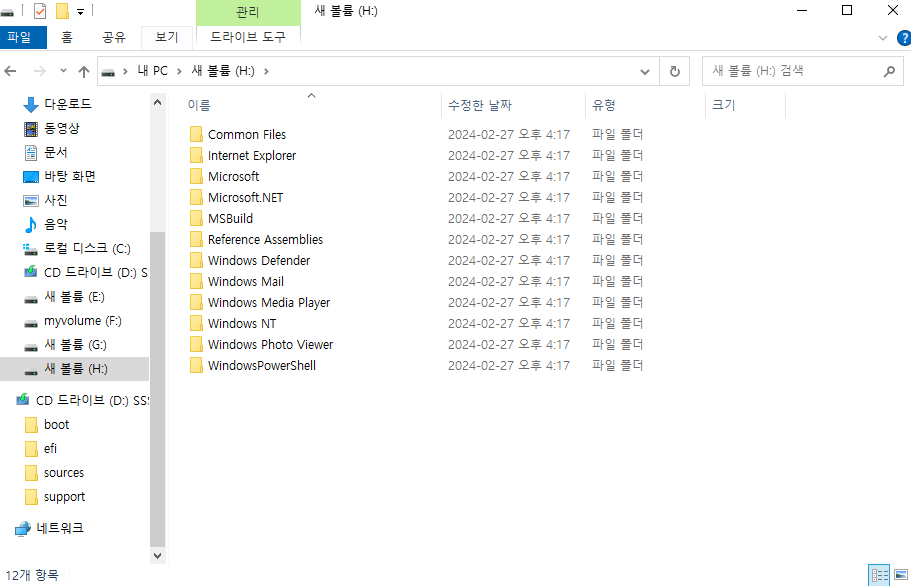Go forward with the right arrow
The height and width of the screenshot is (586, 911).
[40, 71]
